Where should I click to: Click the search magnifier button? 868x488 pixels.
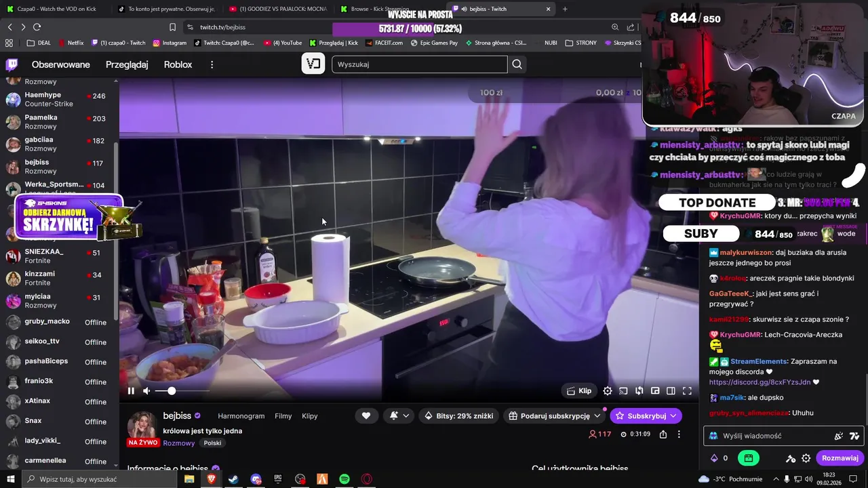[x=517, y=64]
